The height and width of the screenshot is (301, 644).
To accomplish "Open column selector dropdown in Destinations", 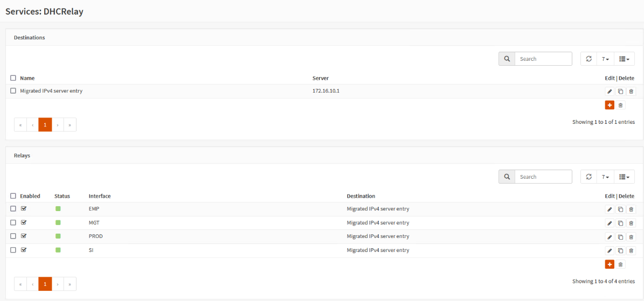I will pos(624,59).
